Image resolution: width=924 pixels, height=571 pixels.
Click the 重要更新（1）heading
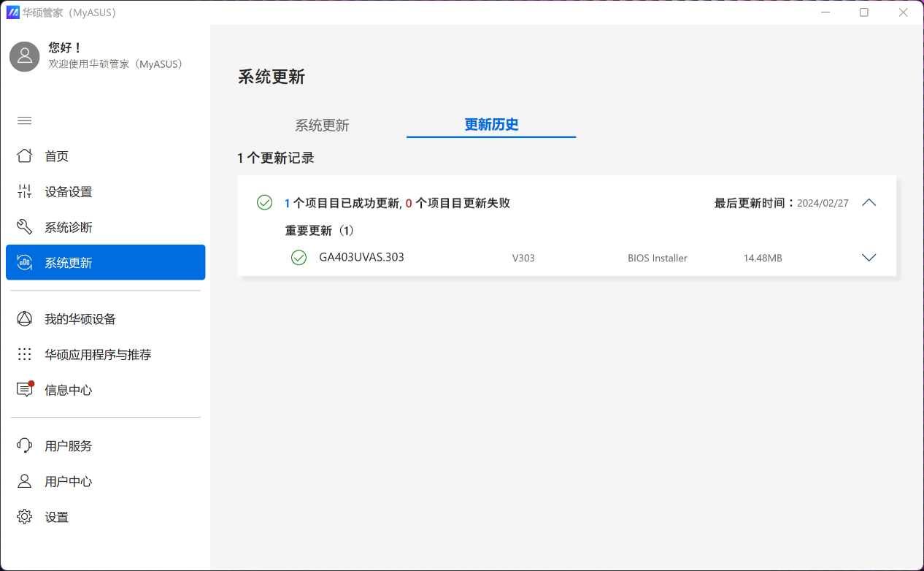320,231
